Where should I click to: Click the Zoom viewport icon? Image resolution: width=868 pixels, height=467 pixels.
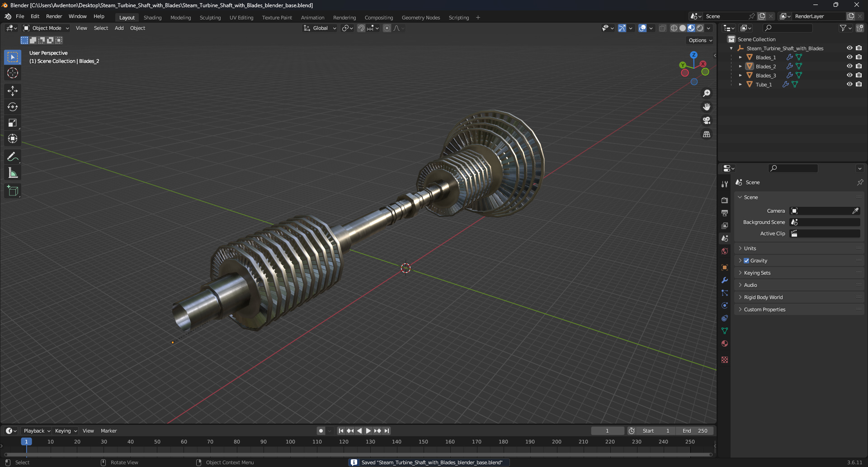(x=707, y=93)
